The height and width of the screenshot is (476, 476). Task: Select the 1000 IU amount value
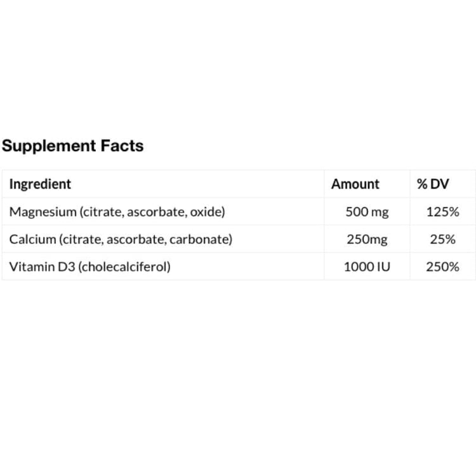[367, 267]
